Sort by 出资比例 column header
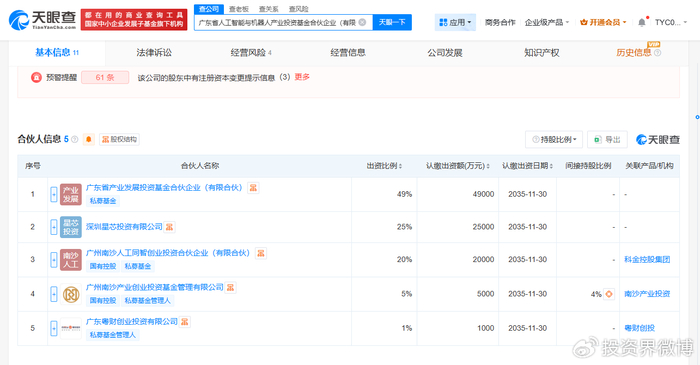 384,166
